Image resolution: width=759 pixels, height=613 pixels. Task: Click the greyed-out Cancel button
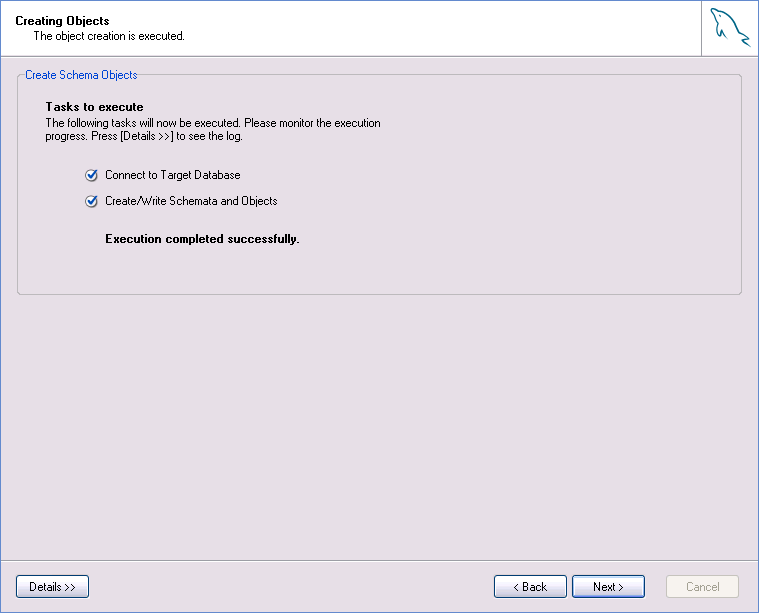(702, 587)
